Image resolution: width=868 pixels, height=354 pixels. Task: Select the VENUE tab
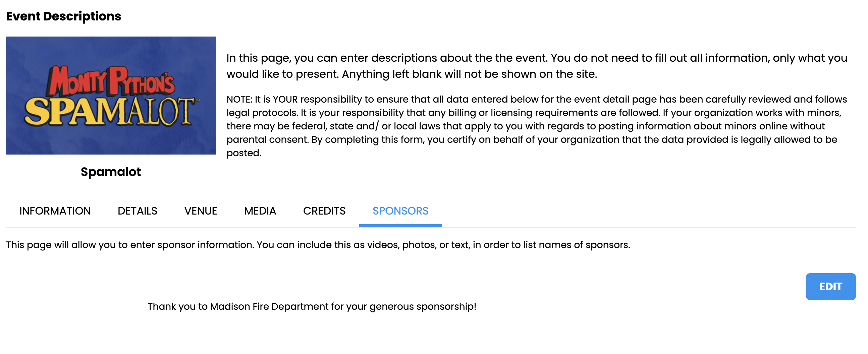[201, 211]
